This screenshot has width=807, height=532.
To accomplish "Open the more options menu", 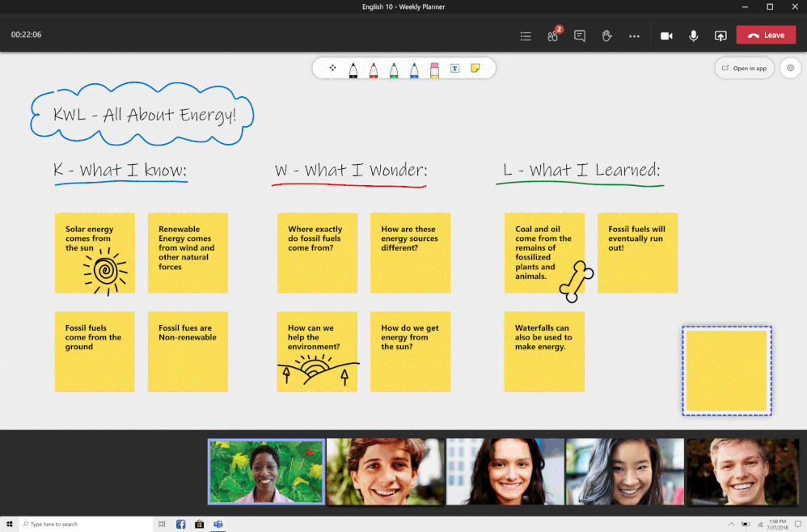I will coord(634,35).
